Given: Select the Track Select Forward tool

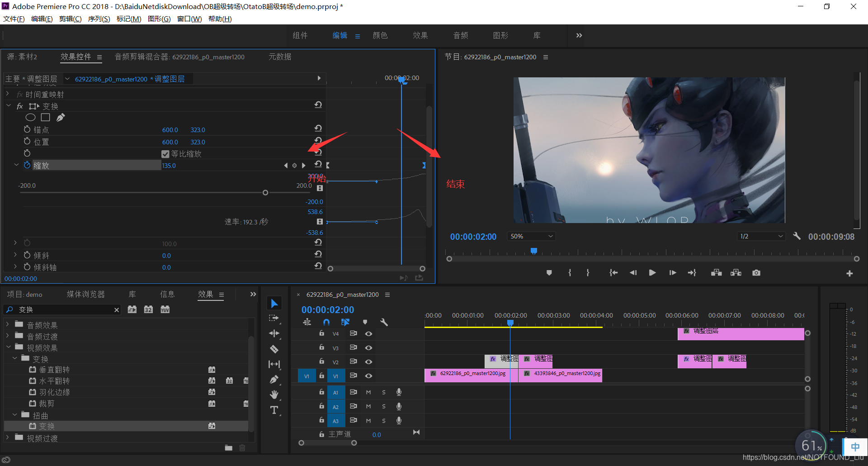Looking at the screenshot, I should coord(274,319).
